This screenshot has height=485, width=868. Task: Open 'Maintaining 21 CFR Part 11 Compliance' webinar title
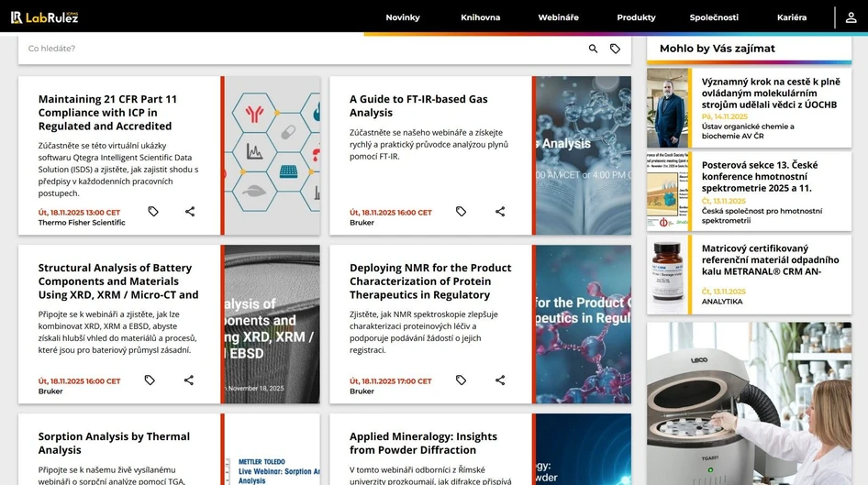(107, 112)
